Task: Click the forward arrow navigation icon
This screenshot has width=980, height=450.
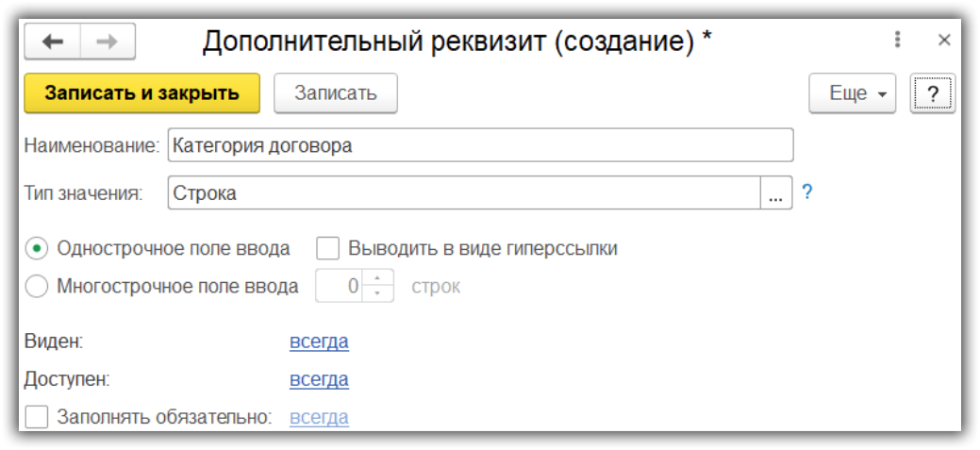Action: pos(107,42)
